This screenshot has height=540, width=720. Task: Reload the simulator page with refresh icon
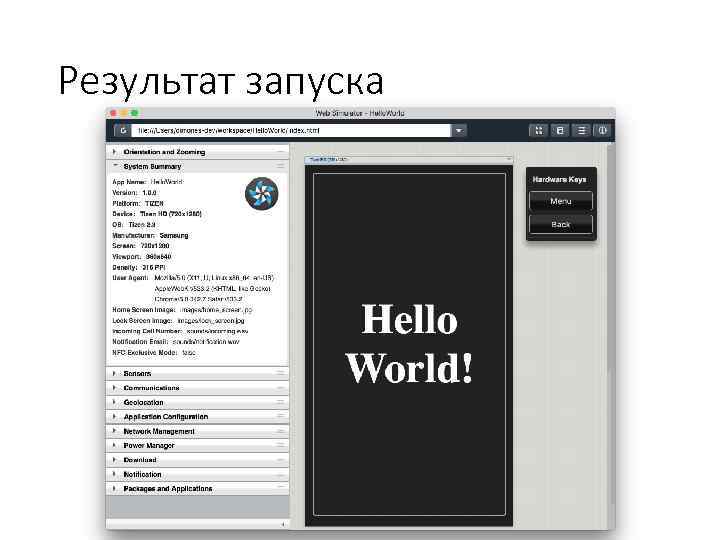coord(123,130)
